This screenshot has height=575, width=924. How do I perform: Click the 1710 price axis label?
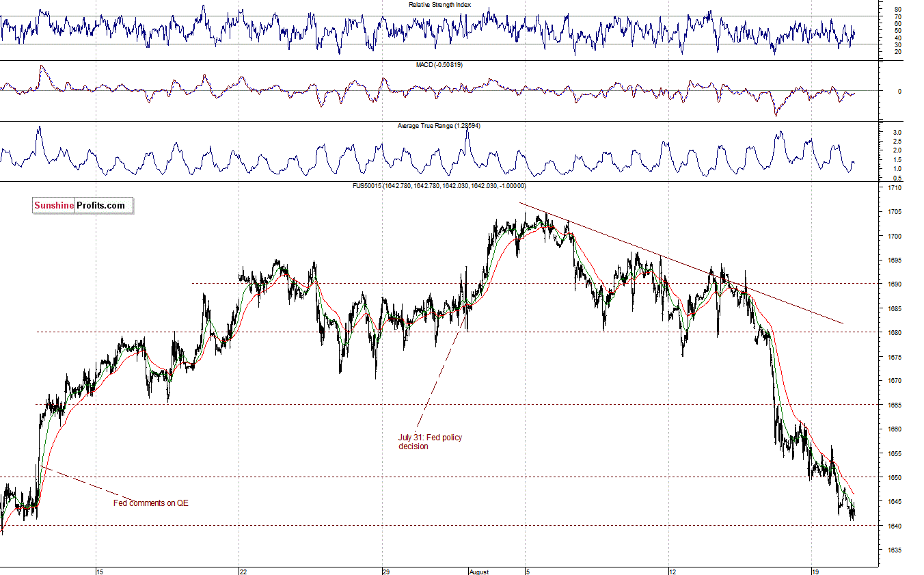pos(896,187)
